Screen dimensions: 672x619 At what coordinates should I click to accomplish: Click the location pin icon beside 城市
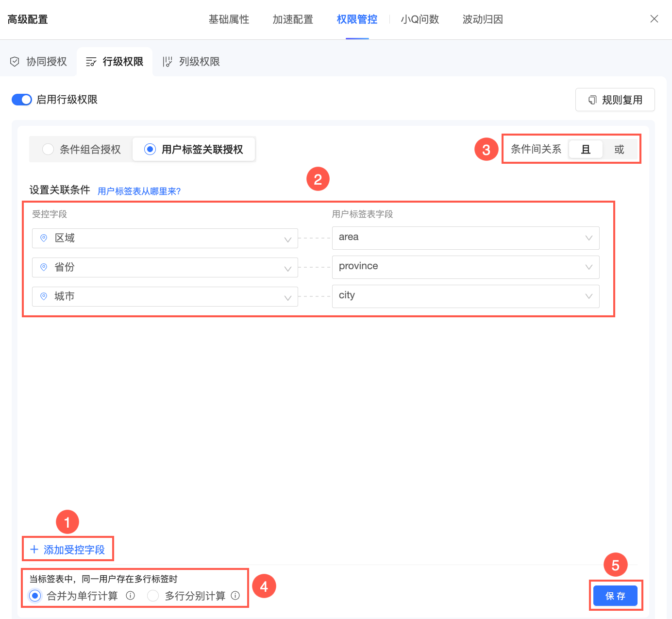pyautogui.click(x=44, y=296)
